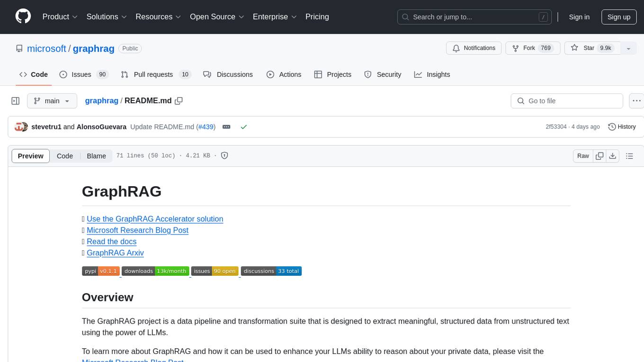
Task: View the file History
Action: click(x=622, y=127)
